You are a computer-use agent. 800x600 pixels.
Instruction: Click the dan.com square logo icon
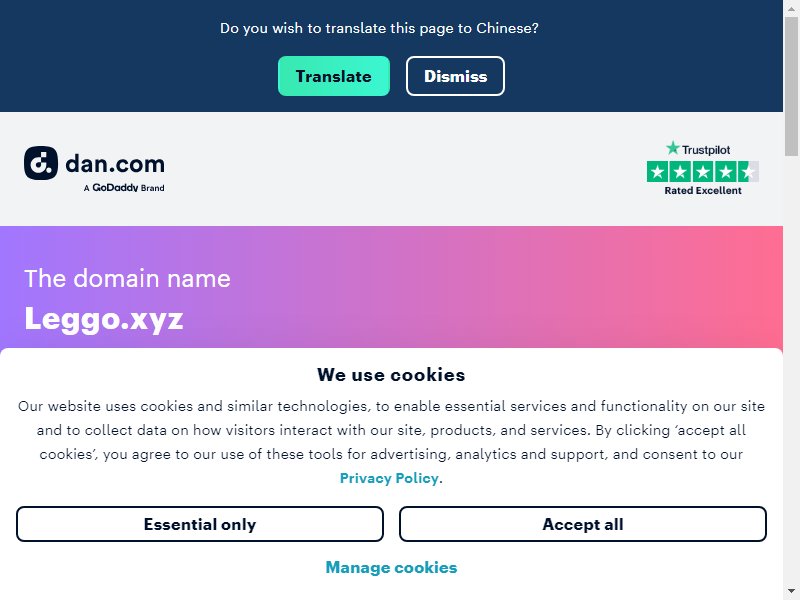point(41,163)
